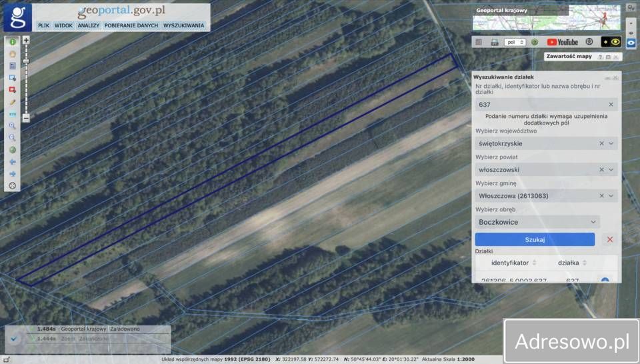Expand the powiat dropdown włoszczowski

(611, 170)
